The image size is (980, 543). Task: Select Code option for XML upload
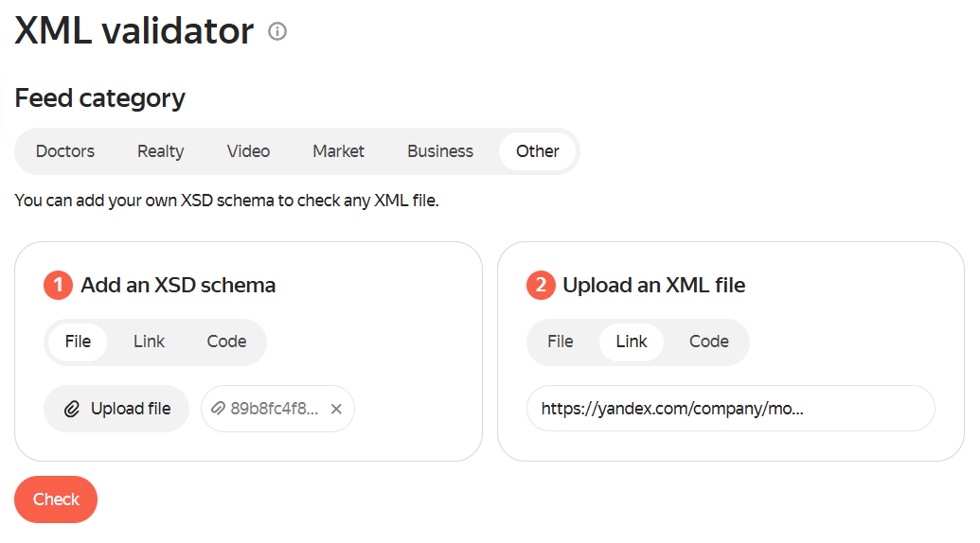(708, 342)
